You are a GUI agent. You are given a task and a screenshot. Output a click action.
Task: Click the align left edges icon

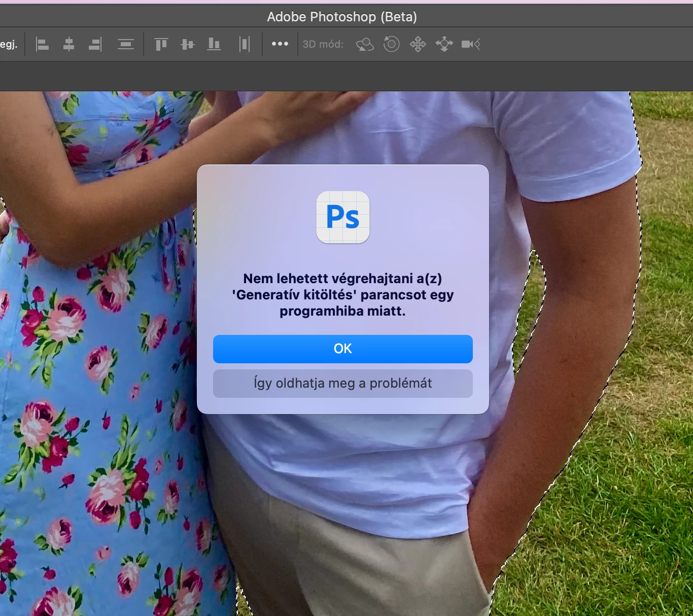tap(42, 45)
